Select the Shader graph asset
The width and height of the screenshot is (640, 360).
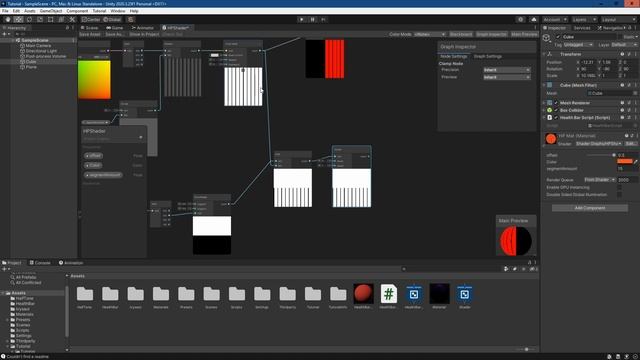(x=464, y=294)
